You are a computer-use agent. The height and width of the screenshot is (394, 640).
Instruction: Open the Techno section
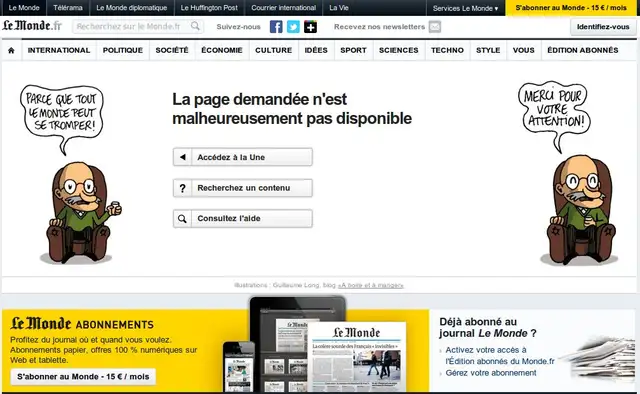[447, 50]
